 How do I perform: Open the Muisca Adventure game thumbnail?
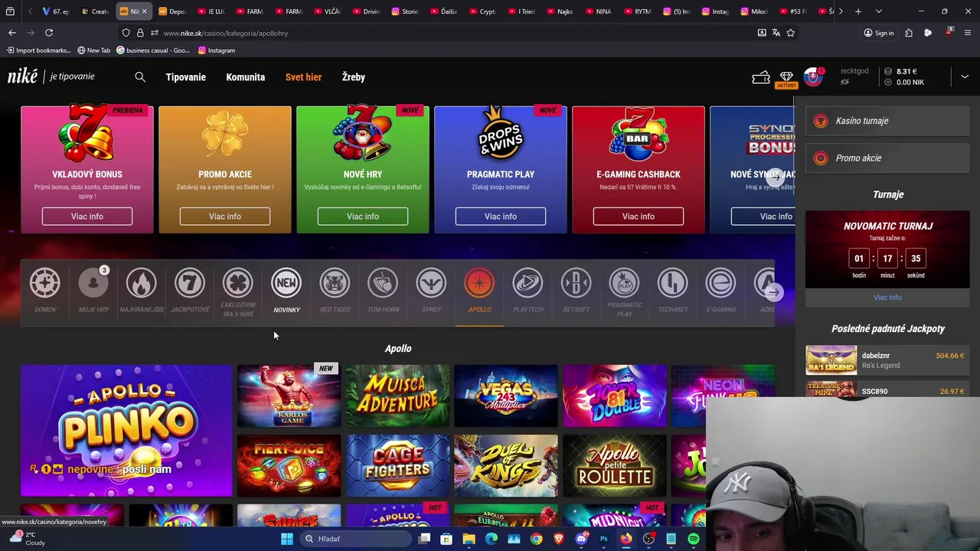[x=397, y=396]
